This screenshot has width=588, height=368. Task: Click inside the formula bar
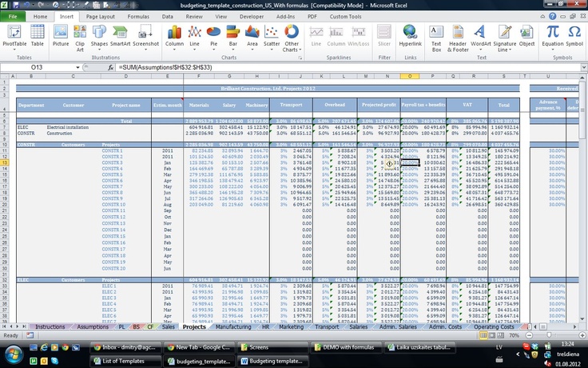[x=320, y=68]
